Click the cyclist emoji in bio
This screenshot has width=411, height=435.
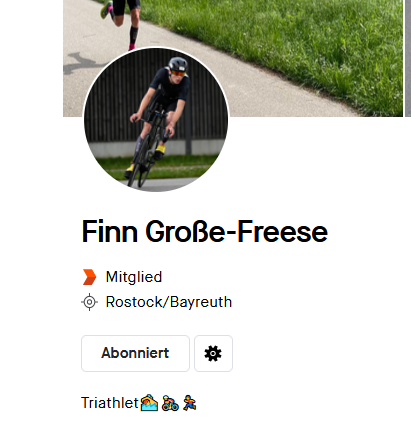pyautogui.click(x=170, y=403)
